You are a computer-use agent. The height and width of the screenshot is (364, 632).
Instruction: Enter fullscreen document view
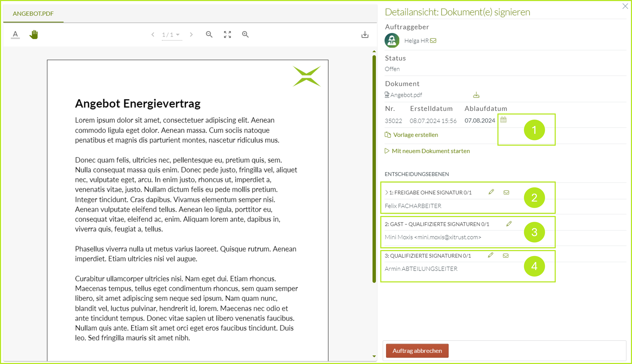[x=227, y=35]
